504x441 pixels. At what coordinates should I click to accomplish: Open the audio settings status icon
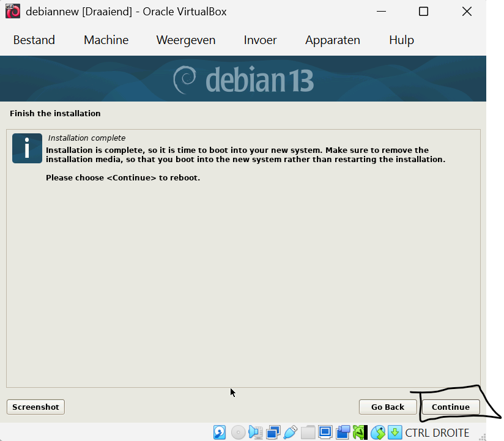256,432
